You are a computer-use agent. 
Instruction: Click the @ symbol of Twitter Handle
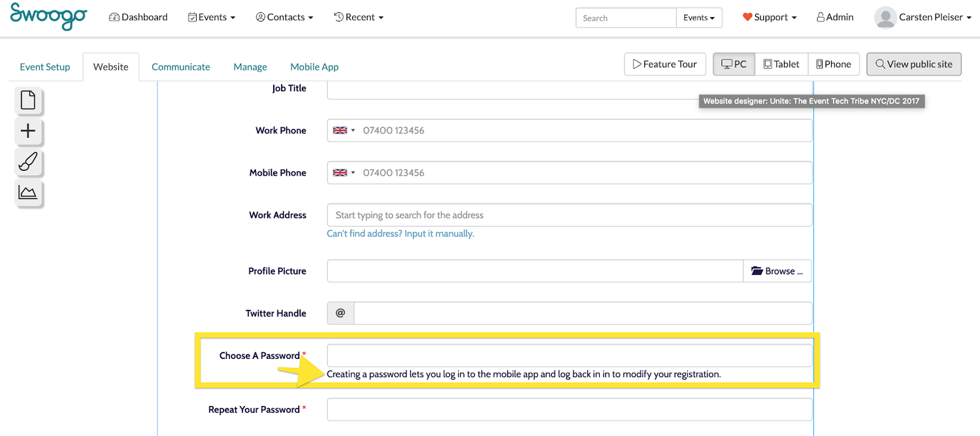pos(340,313)
